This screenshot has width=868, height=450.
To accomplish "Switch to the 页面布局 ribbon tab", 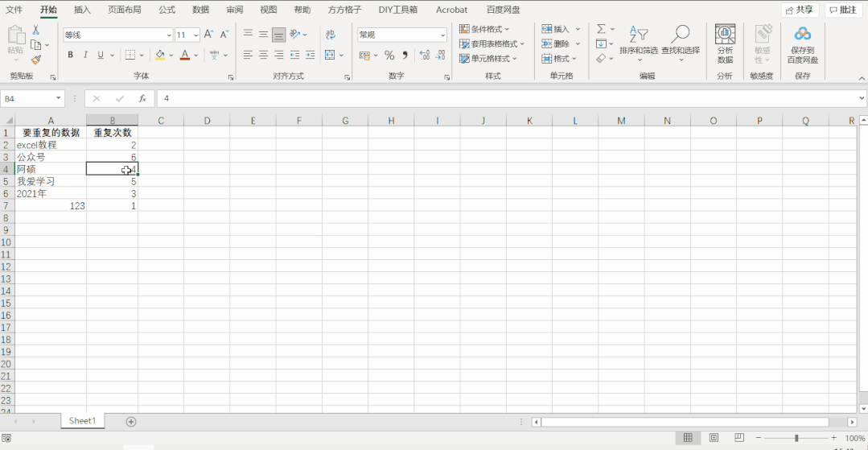I will tap(124, 10).
